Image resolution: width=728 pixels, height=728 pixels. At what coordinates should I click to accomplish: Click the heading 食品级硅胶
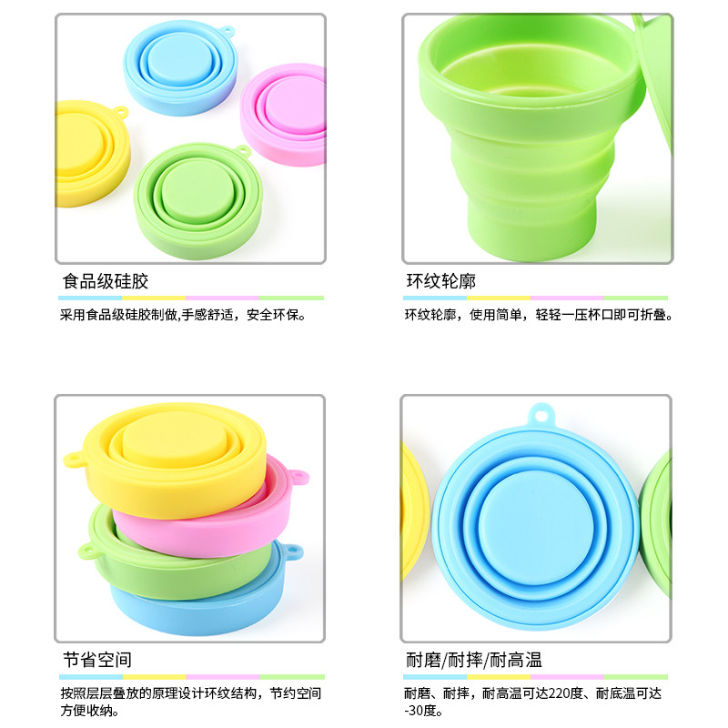[106, 281]
